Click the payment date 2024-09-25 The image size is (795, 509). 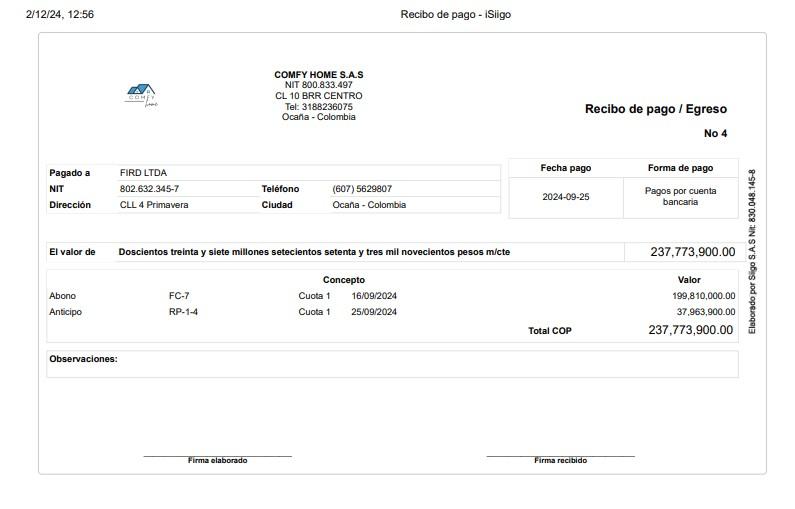point(566,197)
